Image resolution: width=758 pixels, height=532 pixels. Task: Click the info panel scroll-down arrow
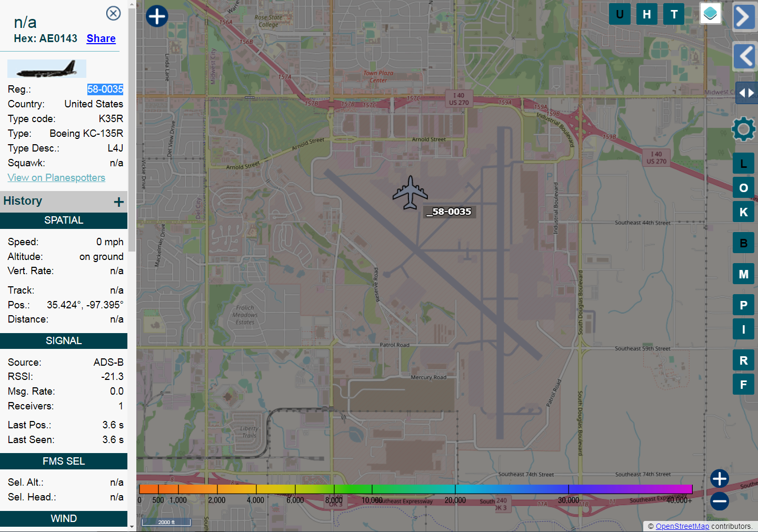click(132, 526)
